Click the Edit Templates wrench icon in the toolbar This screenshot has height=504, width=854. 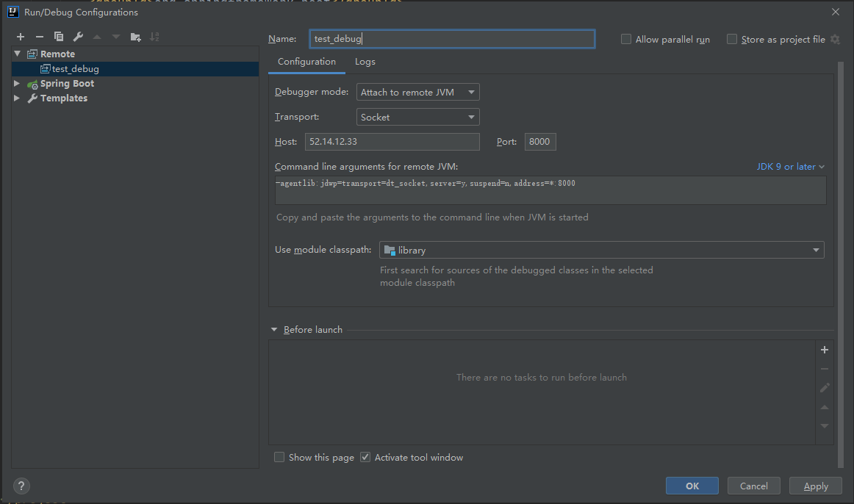click(78, 37)
